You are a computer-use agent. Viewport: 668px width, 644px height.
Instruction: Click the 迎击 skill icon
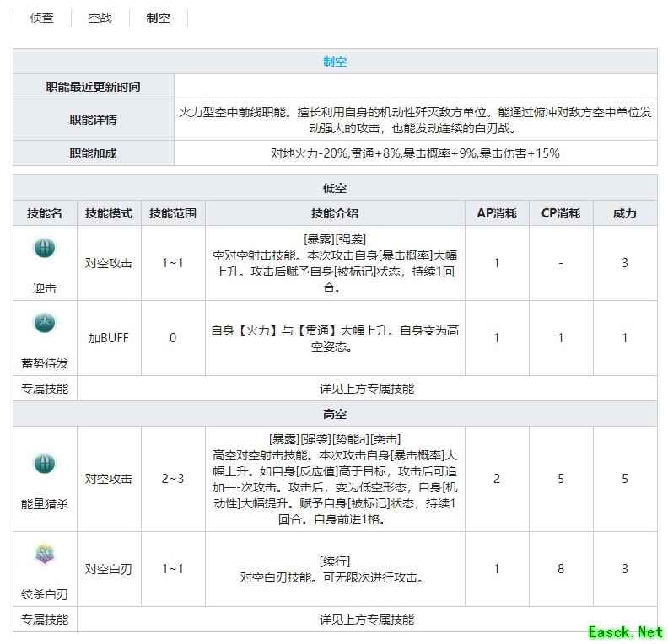pos(44,248)
